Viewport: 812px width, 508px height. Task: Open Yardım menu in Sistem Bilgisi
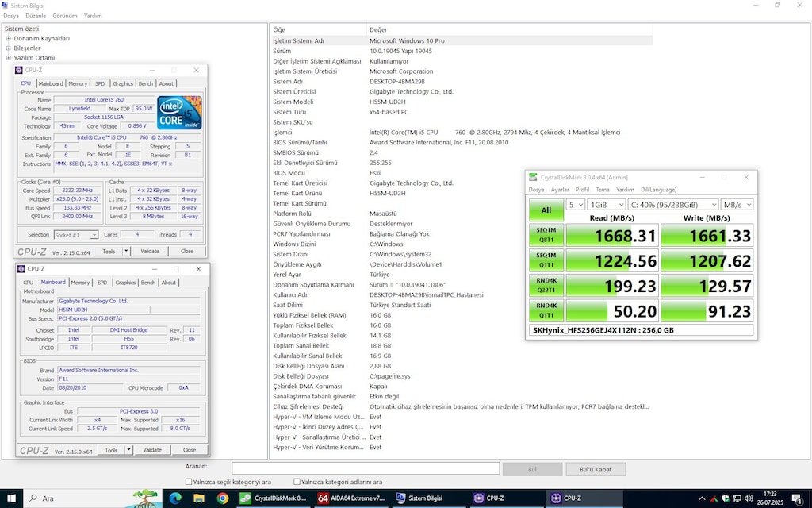click(x=94, y=16)
